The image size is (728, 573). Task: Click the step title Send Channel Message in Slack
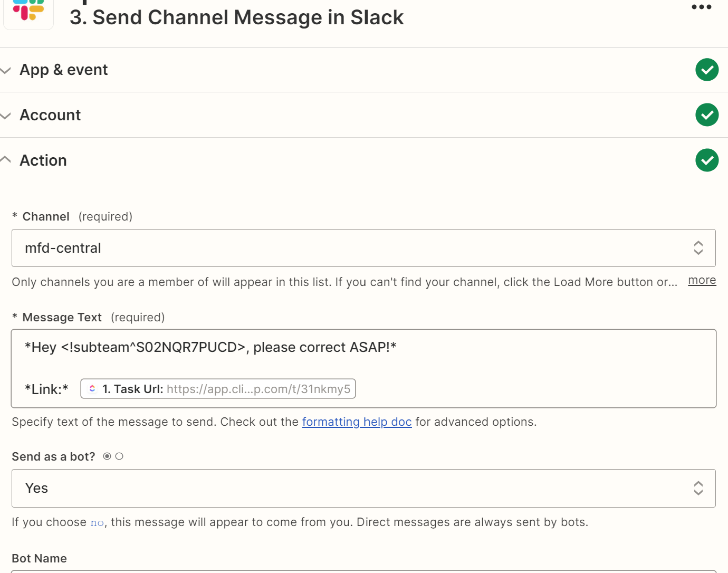(x=236, y=17)
